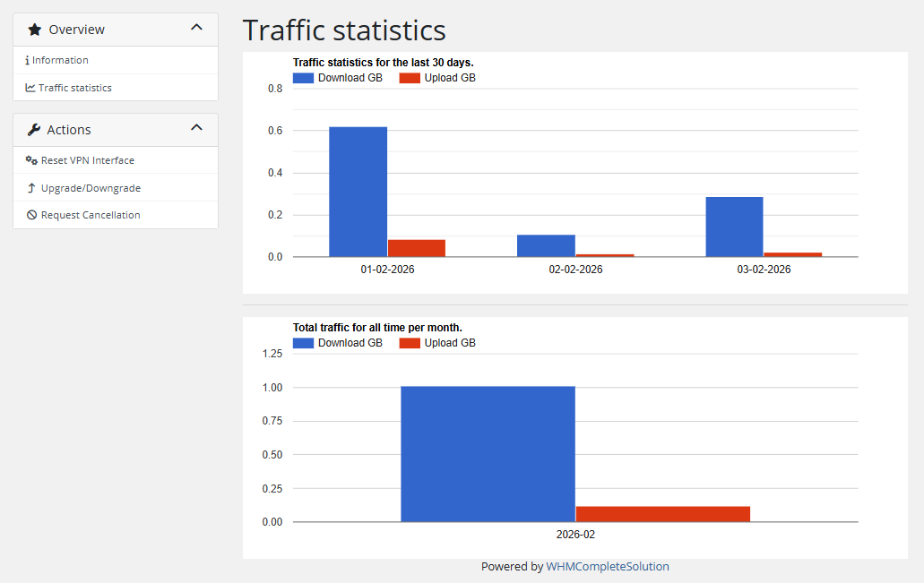Open the Traffic statistics menu item
The image size is (924, 583).
tap(75, 88)
